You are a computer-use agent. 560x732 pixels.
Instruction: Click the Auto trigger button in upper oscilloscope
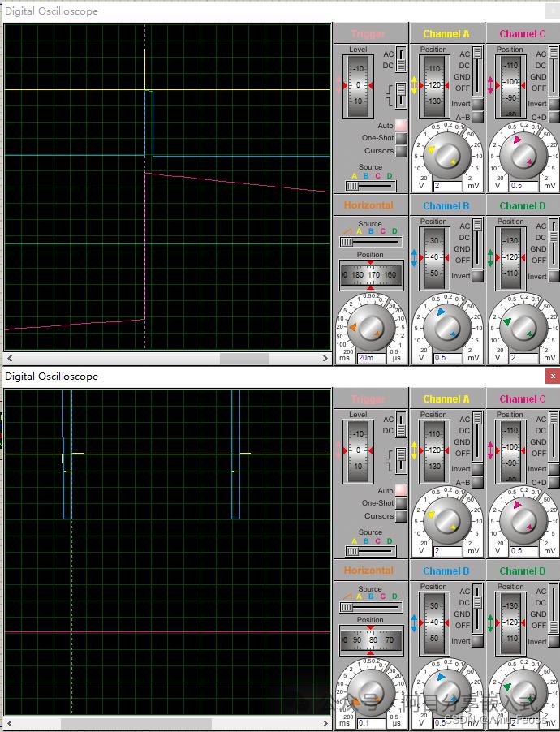(x=401, y=125)
